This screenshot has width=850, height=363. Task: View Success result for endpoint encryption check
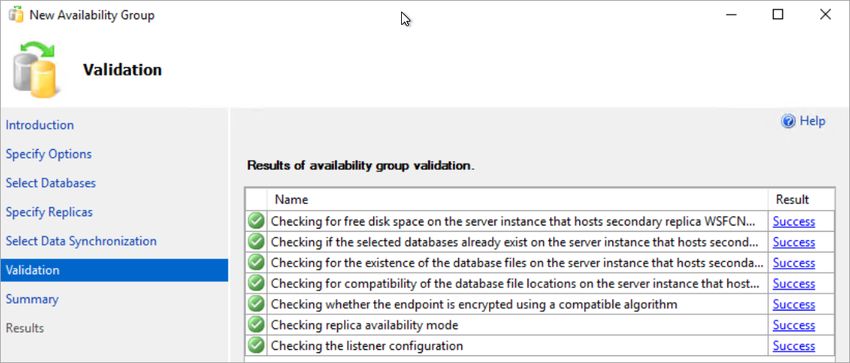tap(794, 304)
